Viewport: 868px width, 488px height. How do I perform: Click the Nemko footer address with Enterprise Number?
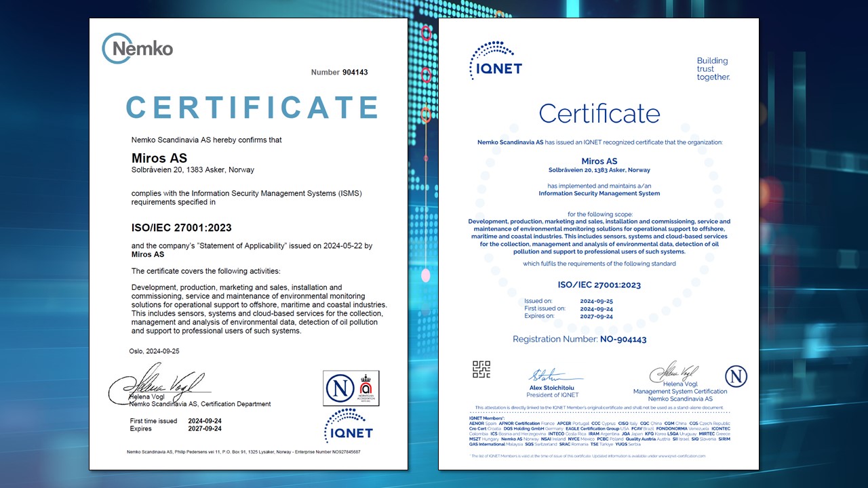[x=243, y=451]
